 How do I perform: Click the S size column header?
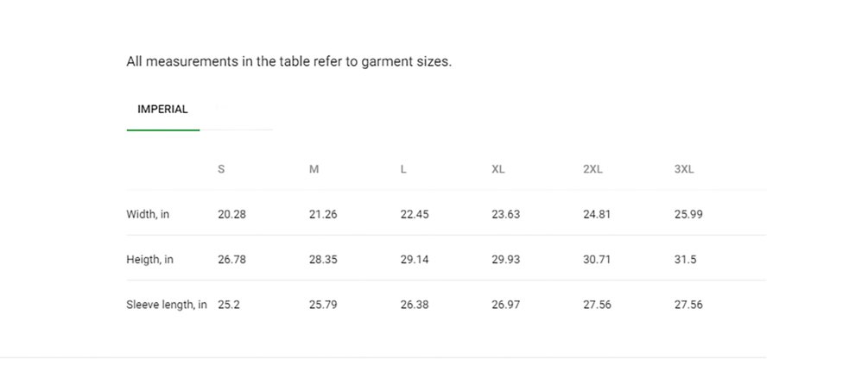pyautogui.click(x=221, y=169)
